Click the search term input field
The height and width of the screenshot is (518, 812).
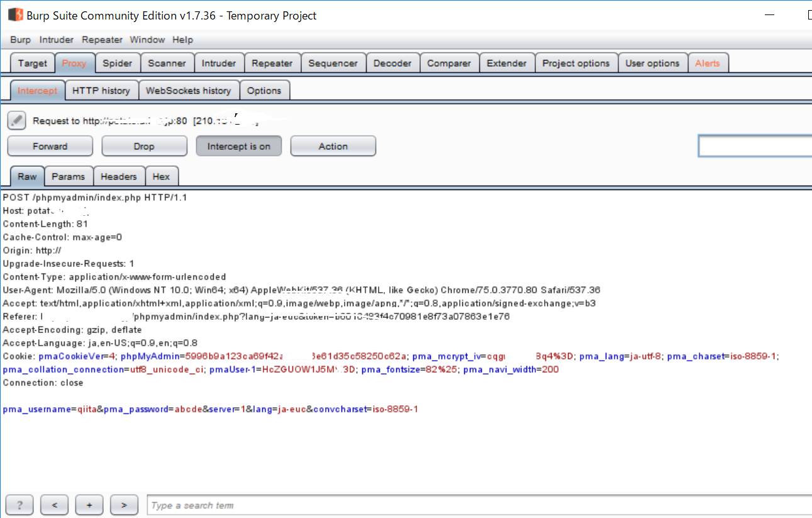point(479,505)
